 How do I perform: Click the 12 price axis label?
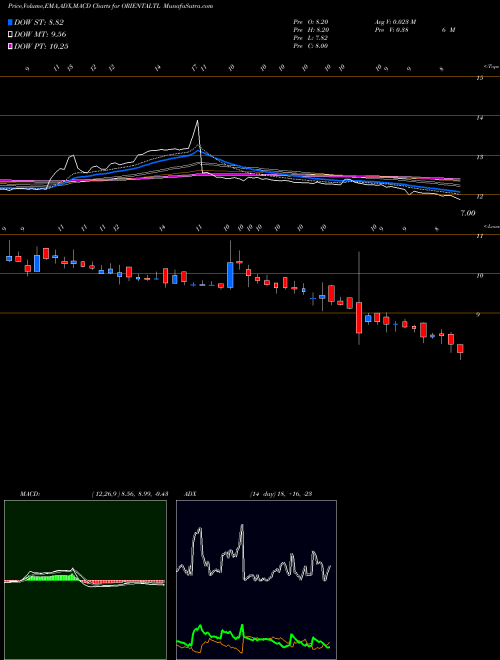[479, 197]
